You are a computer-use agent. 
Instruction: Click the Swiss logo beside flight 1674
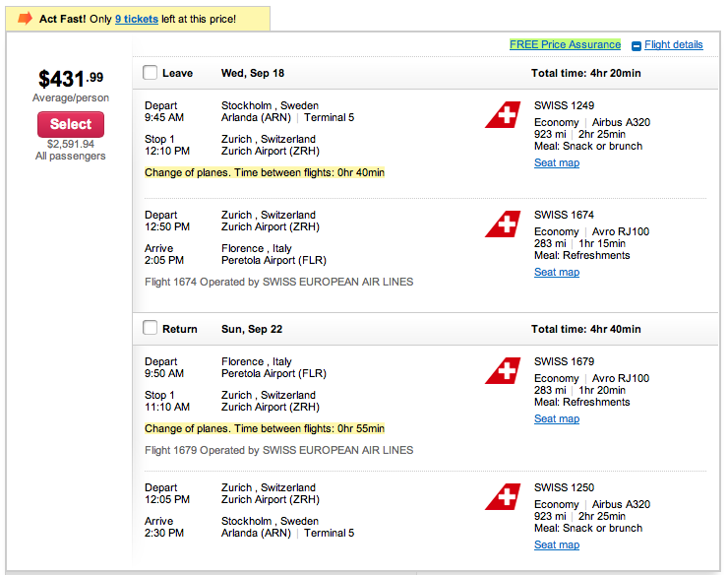503,224
